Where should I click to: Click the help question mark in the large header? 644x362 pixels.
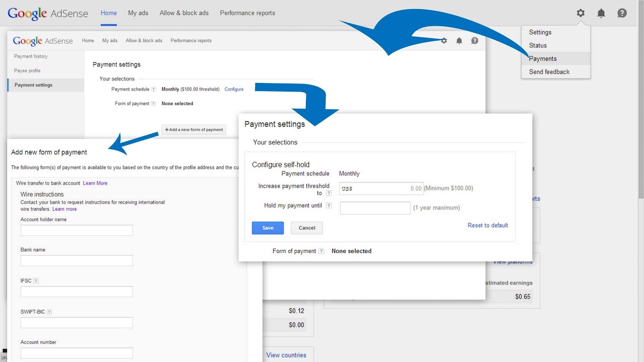tap(622, 13)
